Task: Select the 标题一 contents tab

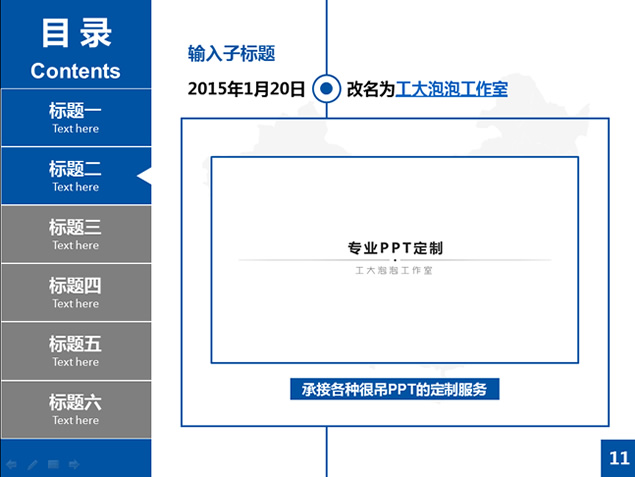Action: (x=76, y=117)
